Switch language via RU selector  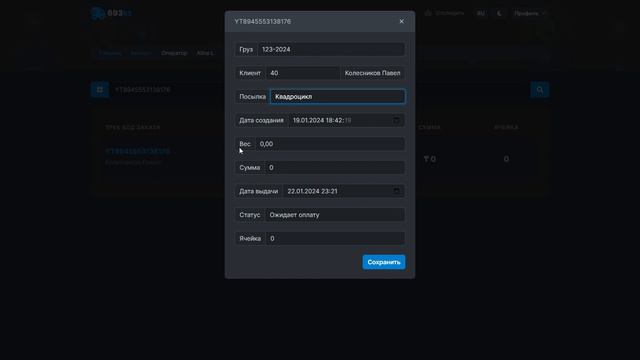[481, 13]
